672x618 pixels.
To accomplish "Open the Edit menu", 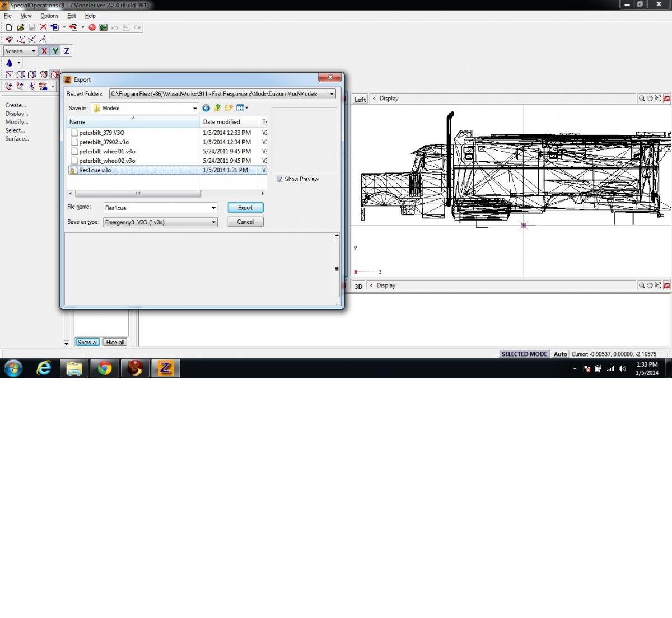I will 72,16.
